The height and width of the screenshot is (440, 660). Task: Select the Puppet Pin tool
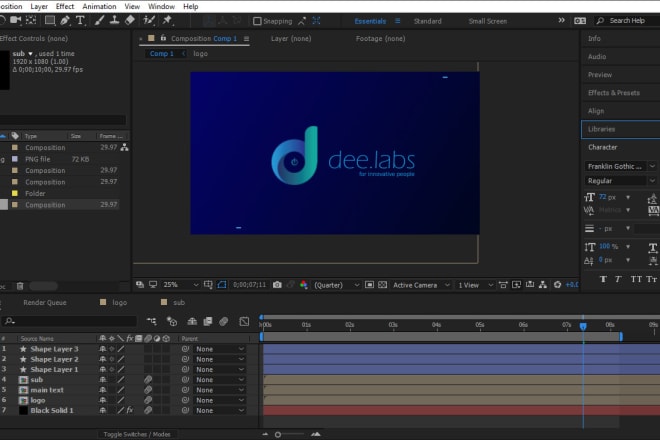point(167,20)
